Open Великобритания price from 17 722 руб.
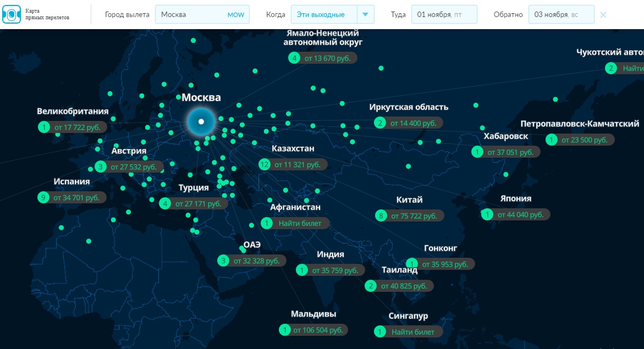Screen dimensions: 644x349 pyautogui.click(x=77, y=128)
